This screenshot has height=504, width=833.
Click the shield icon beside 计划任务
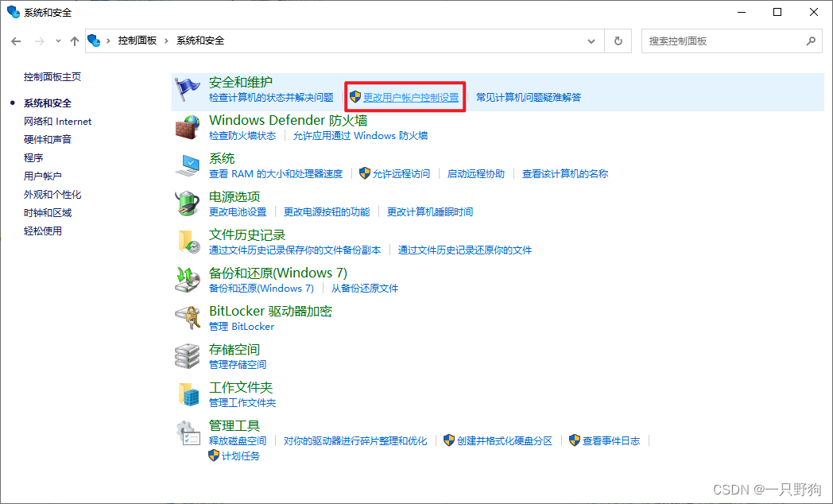click(214, 456)
